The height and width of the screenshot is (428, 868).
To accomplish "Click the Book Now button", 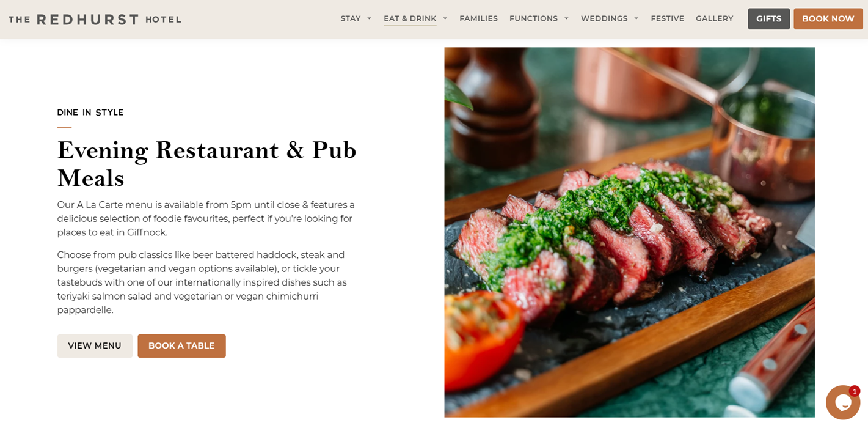I will pos(828,19).
